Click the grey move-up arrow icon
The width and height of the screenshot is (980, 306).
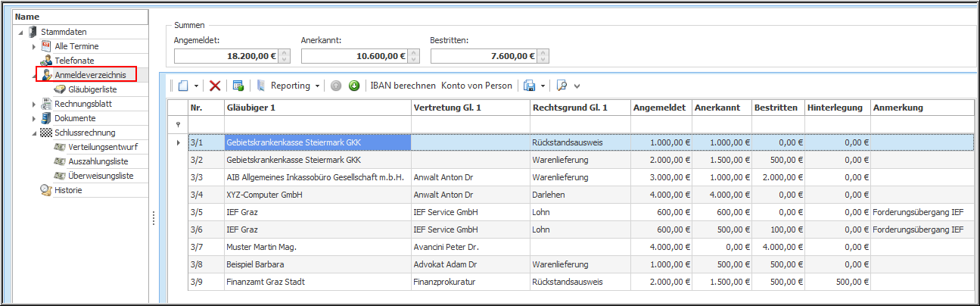click(x=336, y=86)
